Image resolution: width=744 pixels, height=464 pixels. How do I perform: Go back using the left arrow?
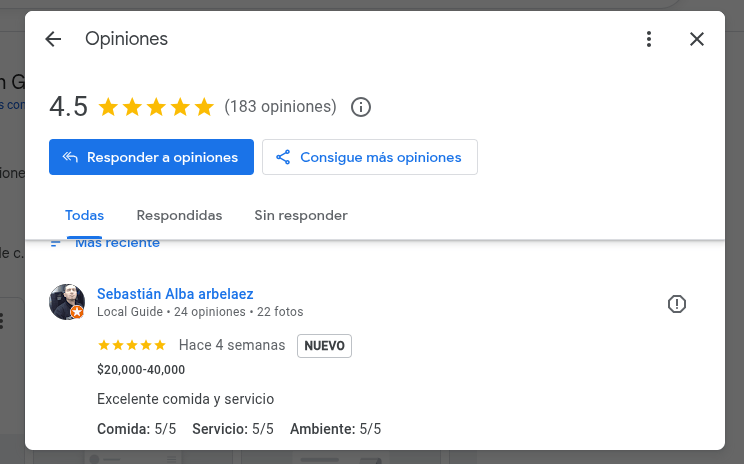[53, 39]
